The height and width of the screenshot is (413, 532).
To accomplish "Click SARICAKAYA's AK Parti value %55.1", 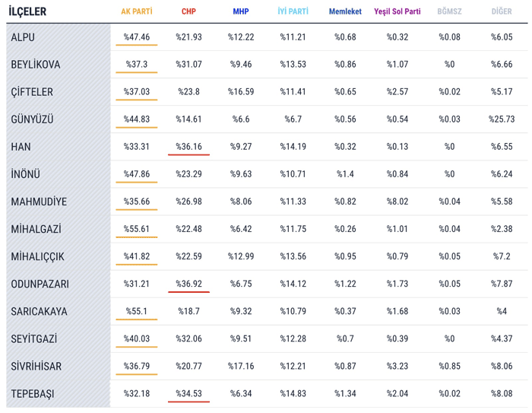I will [x=136, y=311].
